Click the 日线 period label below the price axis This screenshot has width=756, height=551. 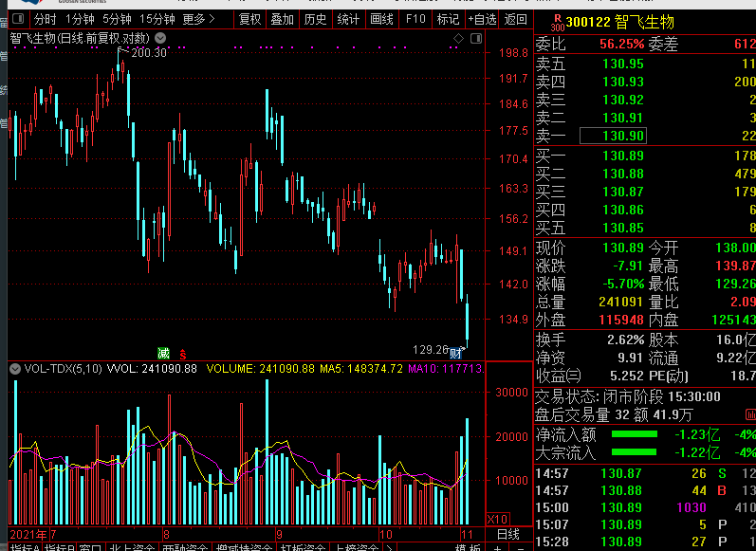(x=508, y=534)
